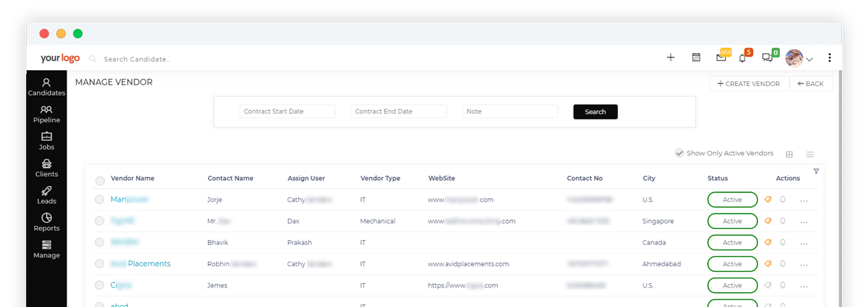Click the CREATE VENDOR button
This screenshot has width=868, height=307.
pyautogui.click(x=749, y=83)
